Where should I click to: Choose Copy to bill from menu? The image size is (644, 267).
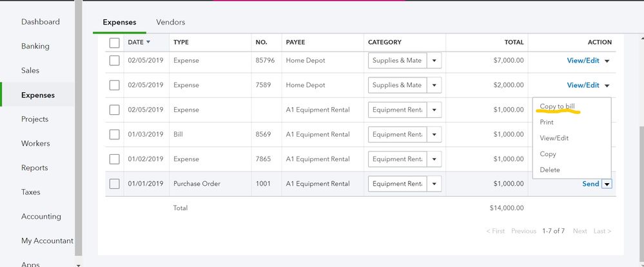557,106
